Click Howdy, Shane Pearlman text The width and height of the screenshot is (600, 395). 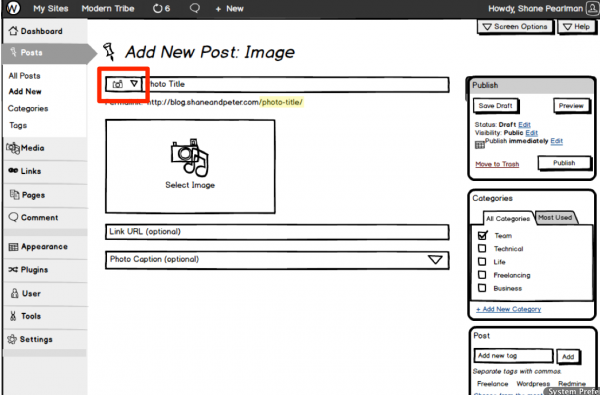(535, 8)
